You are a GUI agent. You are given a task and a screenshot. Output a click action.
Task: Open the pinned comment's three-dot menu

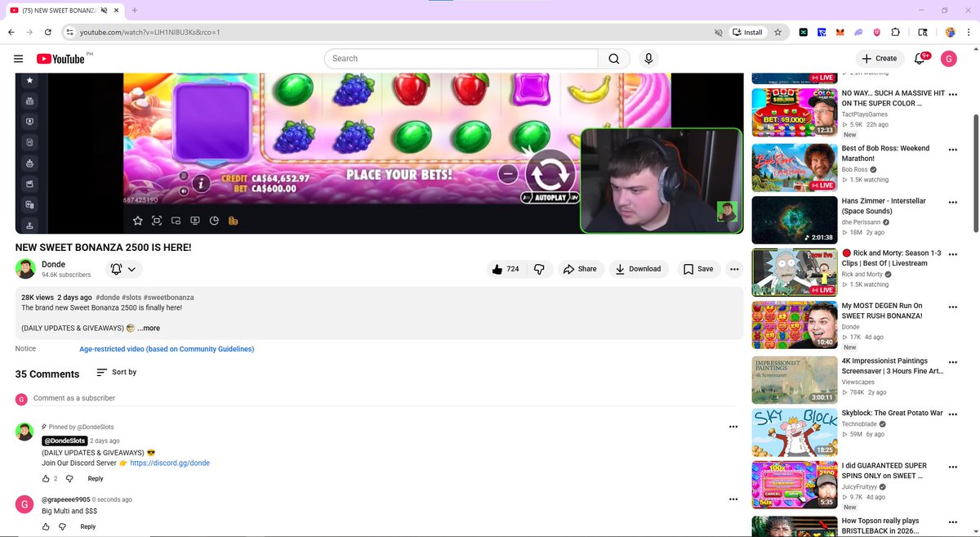coord(733,427)
